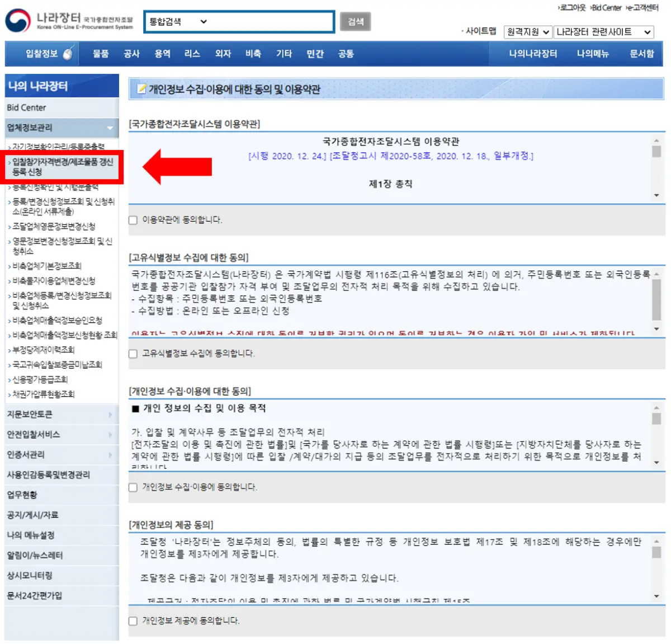Open 상시모니터링
Viewport: 671px width, 644px height.
pyautogui.click(x=62, y=576)
